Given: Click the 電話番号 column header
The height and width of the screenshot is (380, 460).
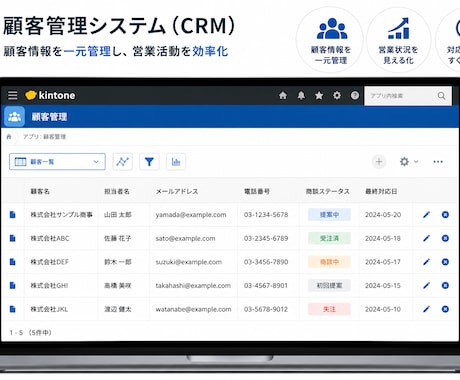Looking at the screenshot, I should (x=257, y=191).
